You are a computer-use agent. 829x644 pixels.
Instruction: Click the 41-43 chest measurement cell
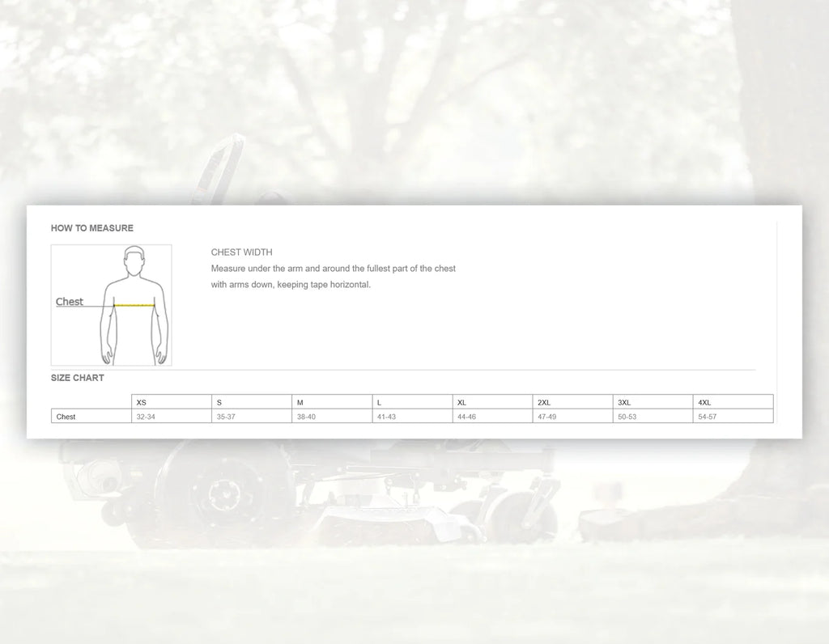click(411, 417)
